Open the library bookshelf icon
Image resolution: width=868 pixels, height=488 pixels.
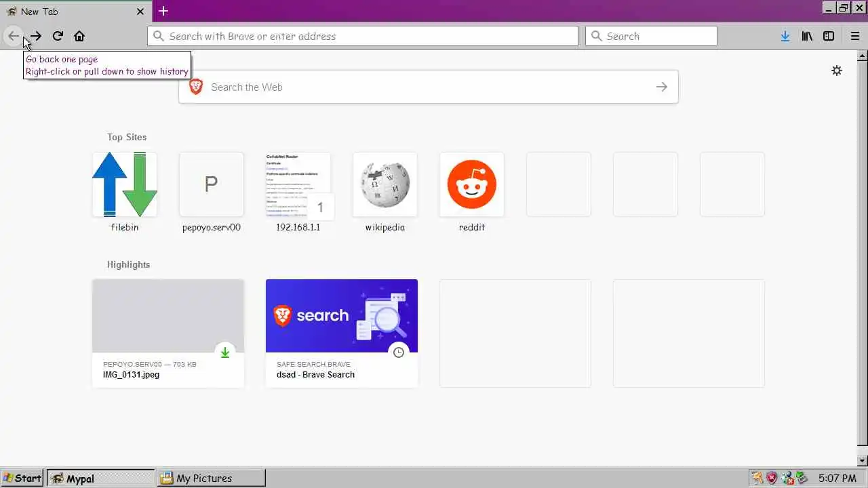(x=807, y=36)
